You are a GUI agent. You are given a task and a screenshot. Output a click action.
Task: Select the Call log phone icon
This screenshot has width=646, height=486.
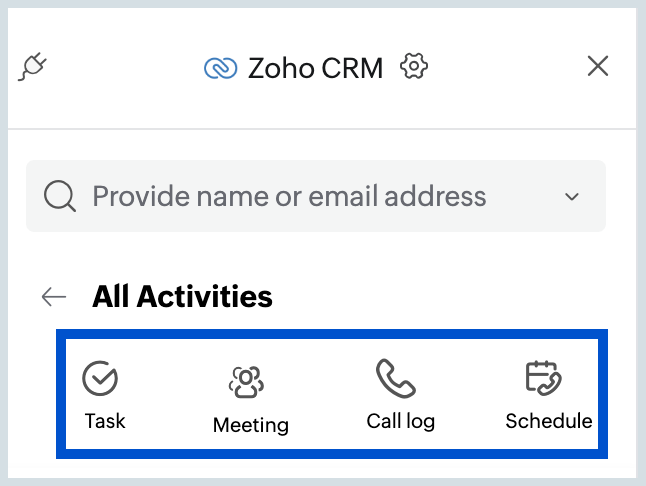(396, 379)
